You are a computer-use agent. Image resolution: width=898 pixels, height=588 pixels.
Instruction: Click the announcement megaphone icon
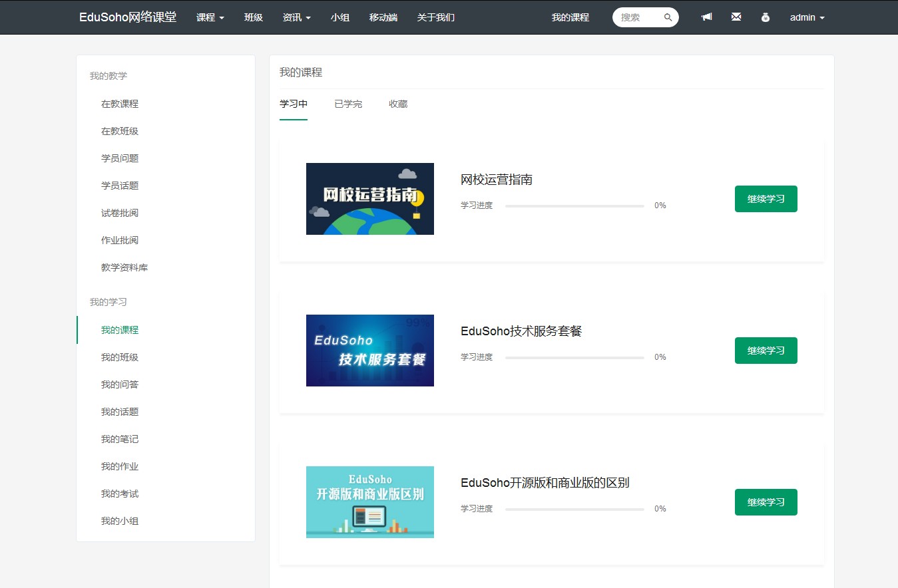[x=706, y=17]
